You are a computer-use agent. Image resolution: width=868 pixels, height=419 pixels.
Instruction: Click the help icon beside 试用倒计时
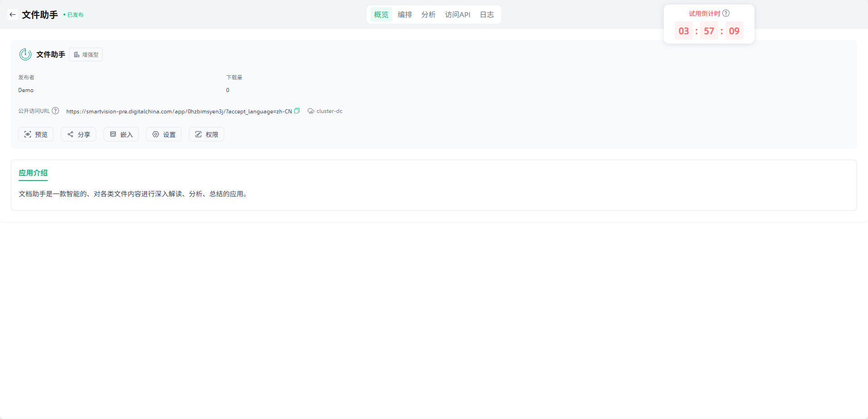[726, 13]
